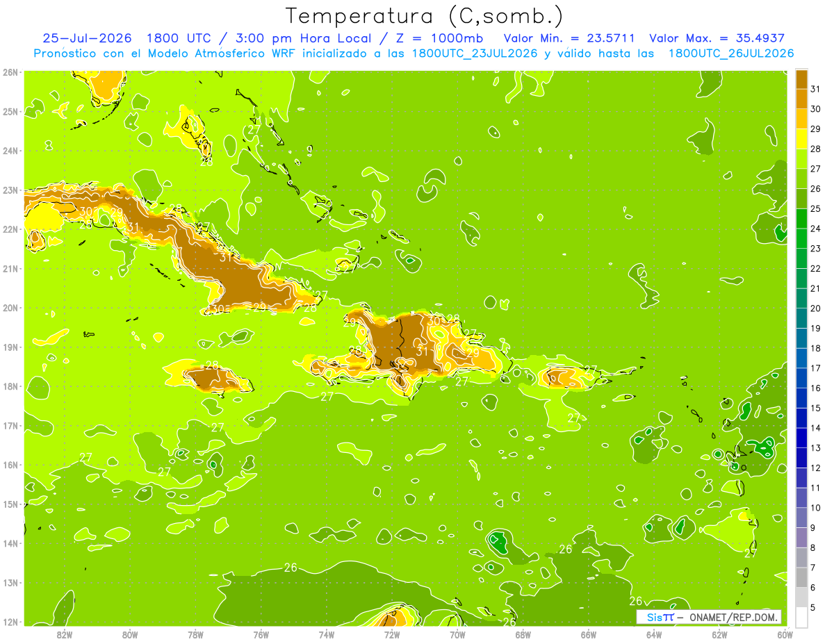Image resolution: width=834 pixels, height=644 pixels.
Task: Click the '30' label on color scale
Action: 816,109
